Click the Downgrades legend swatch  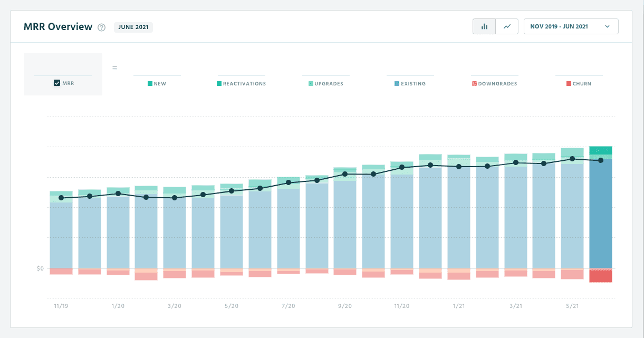(x=474, y=84)
